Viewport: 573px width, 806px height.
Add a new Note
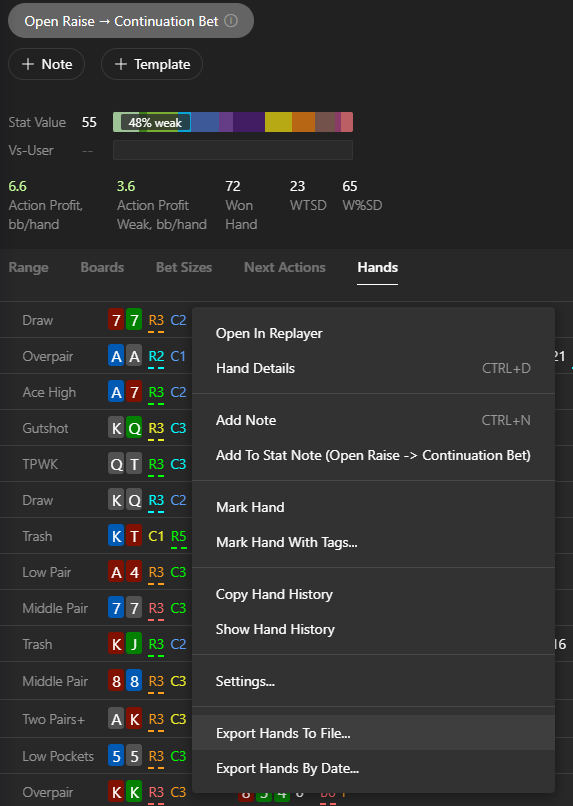pos(46,64)
